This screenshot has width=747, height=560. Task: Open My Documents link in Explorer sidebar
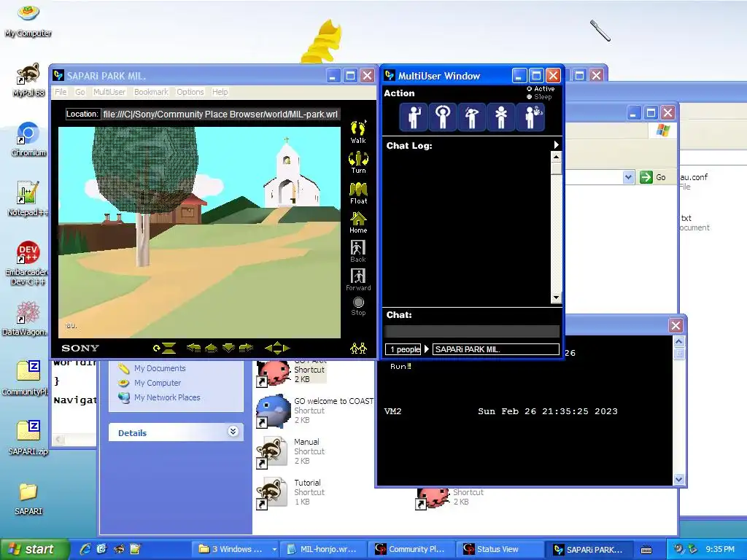tap(160, 368)
